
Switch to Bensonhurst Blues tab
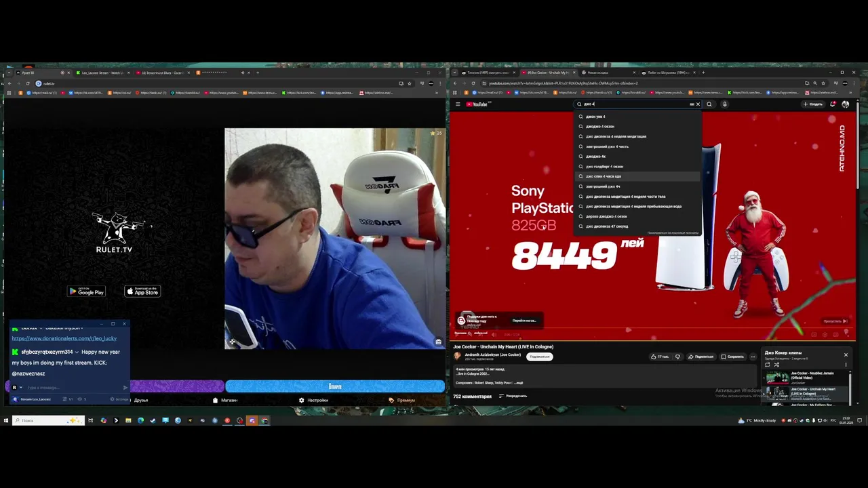click(x=161, y=73)
